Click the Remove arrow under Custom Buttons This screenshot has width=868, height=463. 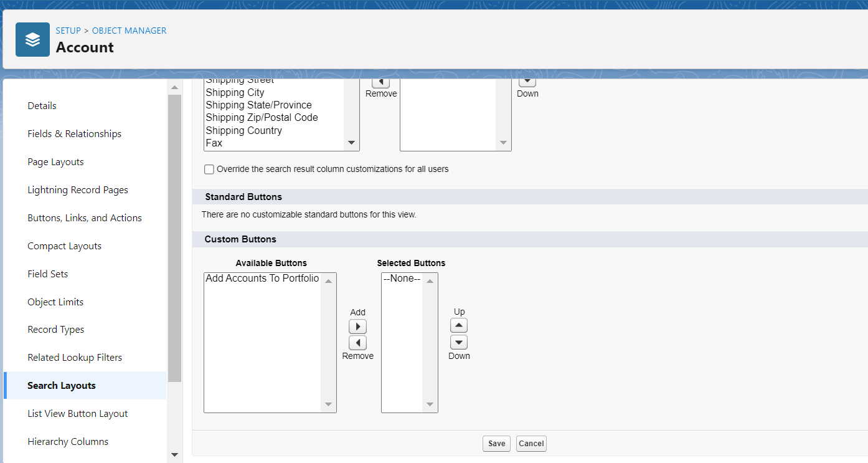click(357, 342)
